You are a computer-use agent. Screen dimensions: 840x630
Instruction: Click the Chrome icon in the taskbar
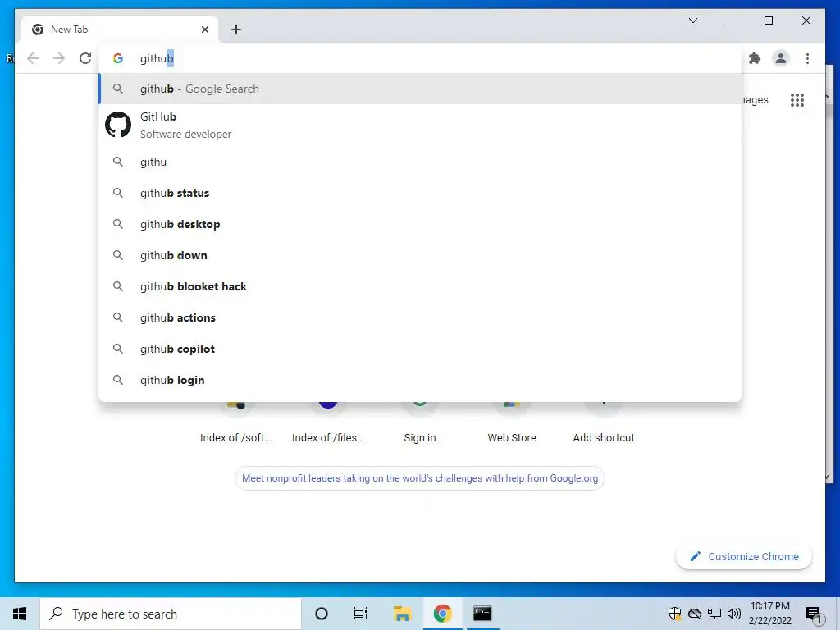coord(442,614)
